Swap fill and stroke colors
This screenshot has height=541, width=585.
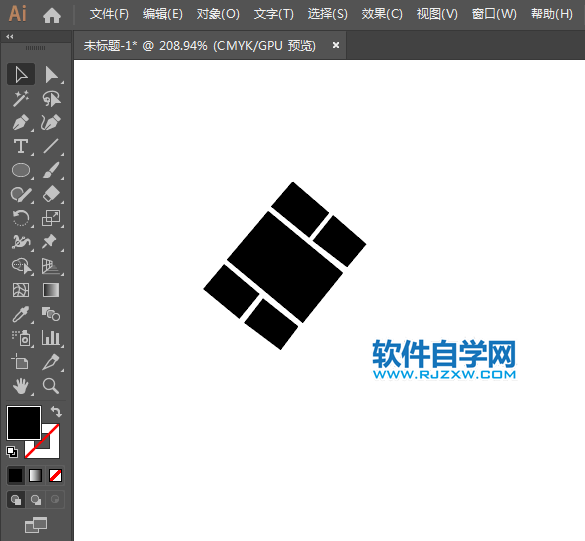[56, 411]
